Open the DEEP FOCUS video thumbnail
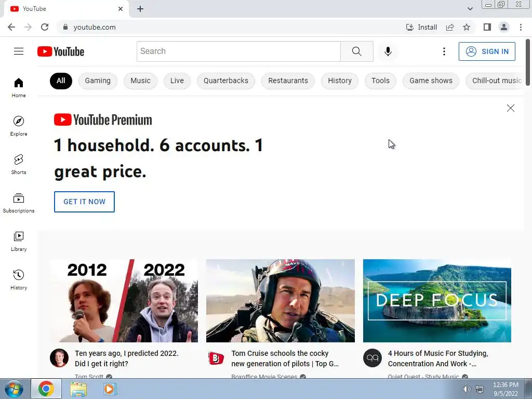This screenshot has height=399, width=532. point(437,301)
